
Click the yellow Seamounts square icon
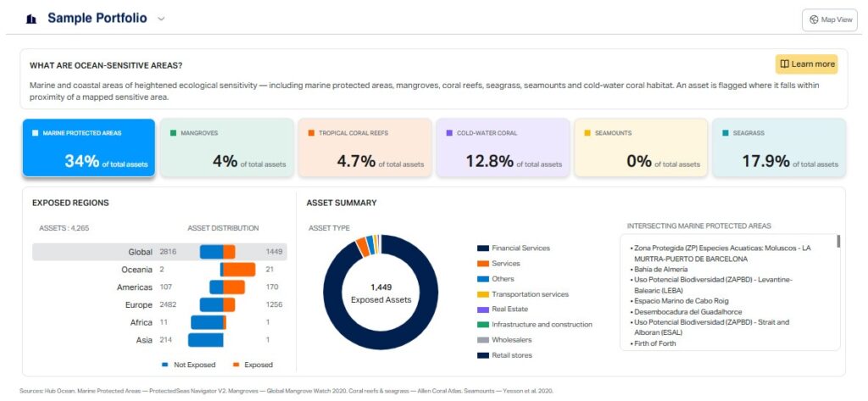[x=587, y=133]
